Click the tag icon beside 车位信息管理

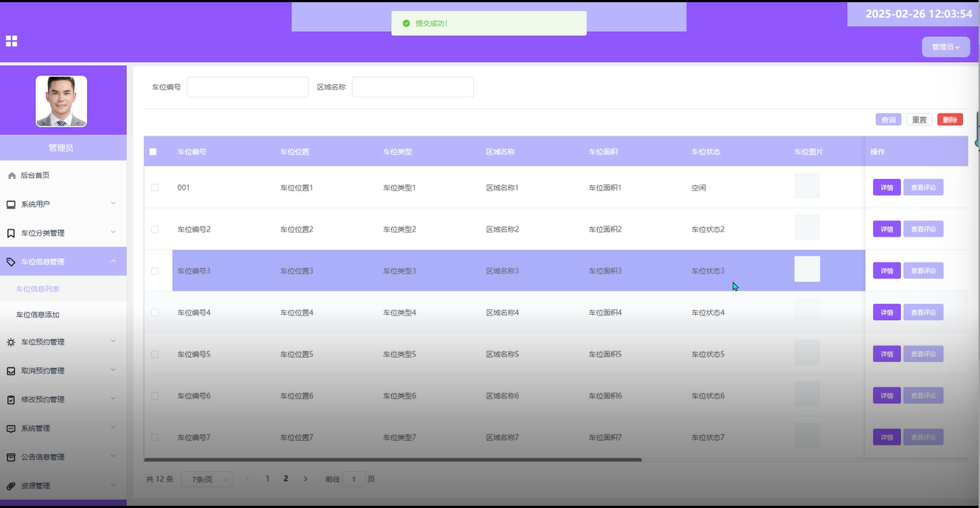tap(11, 262)
